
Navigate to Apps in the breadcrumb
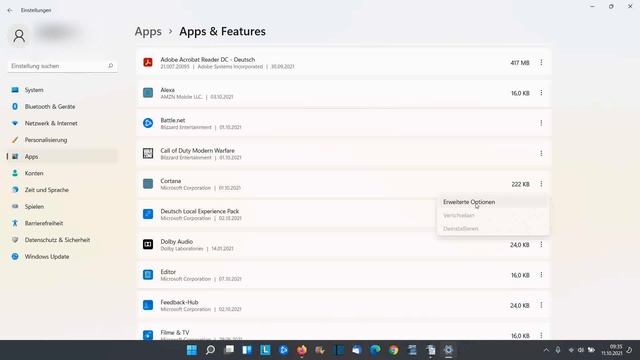click(x=148, y=31)
